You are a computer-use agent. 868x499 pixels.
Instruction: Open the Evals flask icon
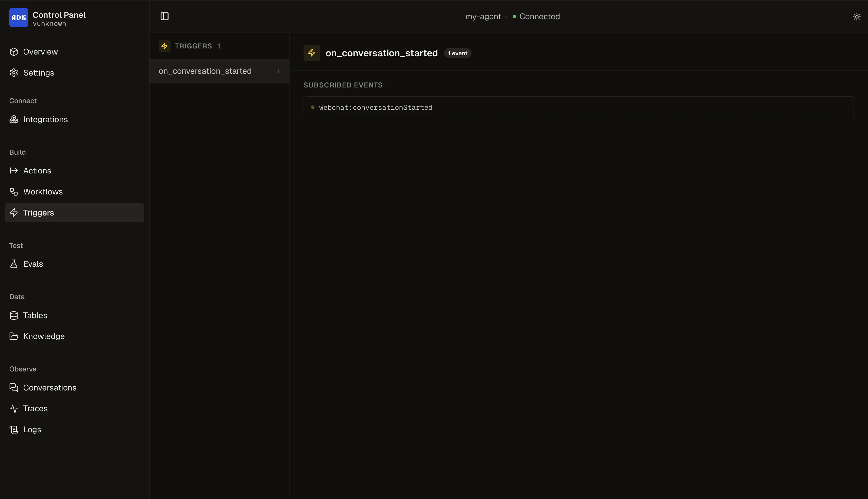pyautogui.click(x=14, y=264)
